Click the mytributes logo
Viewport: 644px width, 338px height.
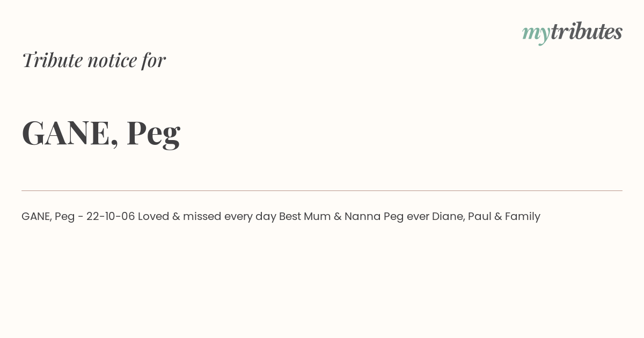click(x=572, y=33)
